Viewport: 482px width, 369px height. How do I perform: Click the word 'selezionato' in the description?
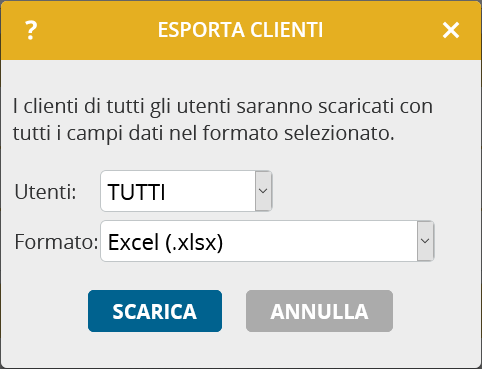[x=339, y=133]
